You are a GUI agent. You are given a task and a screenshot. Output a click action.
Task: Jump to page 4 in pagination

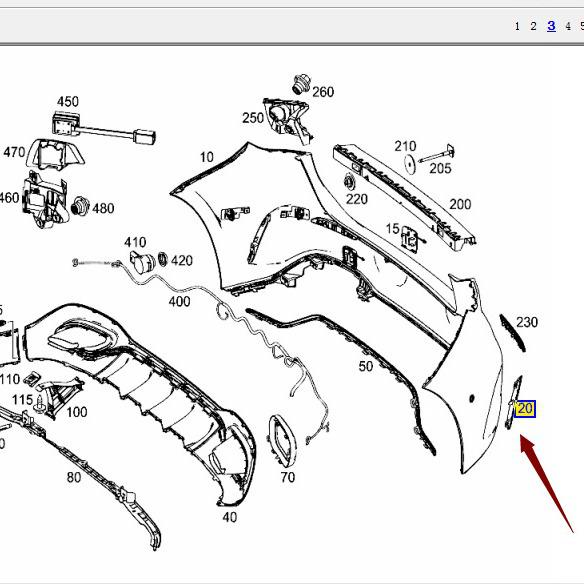(568, 26)
